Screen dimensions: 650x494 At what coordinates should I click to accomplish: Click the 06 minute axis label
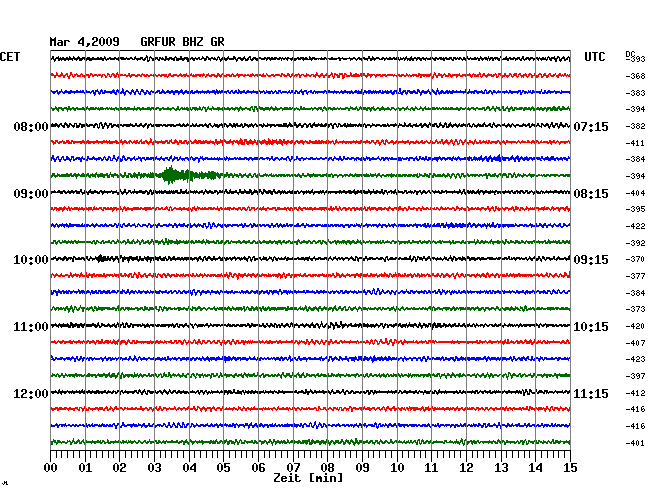tap(258, 467)
